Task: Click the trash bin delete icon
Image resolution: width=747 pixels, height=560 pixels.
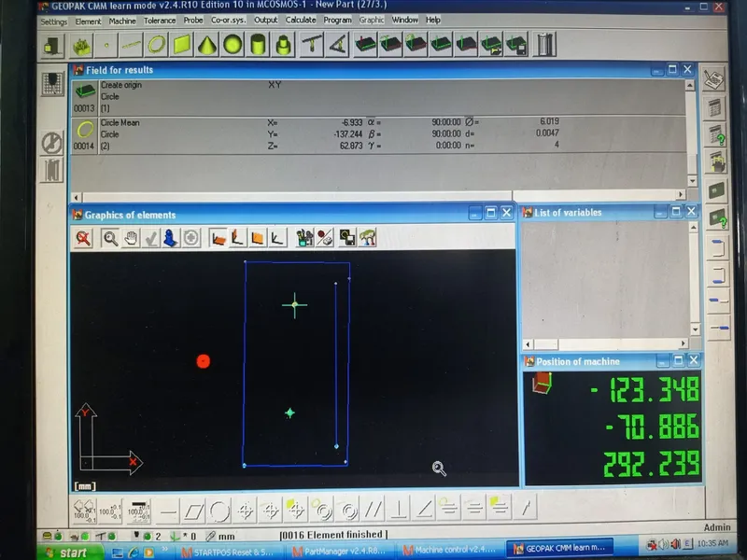Action: pyautogui.click(x=545, y=45)
